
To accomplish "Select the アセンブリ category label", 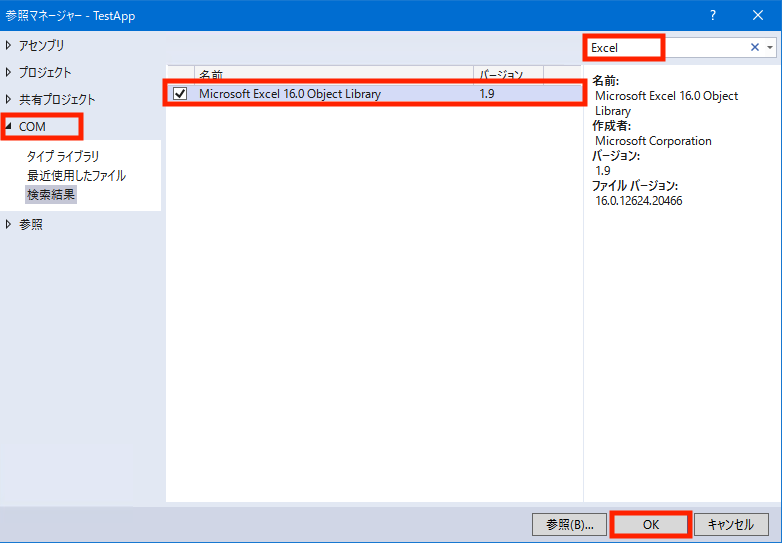I will [41, 45].
